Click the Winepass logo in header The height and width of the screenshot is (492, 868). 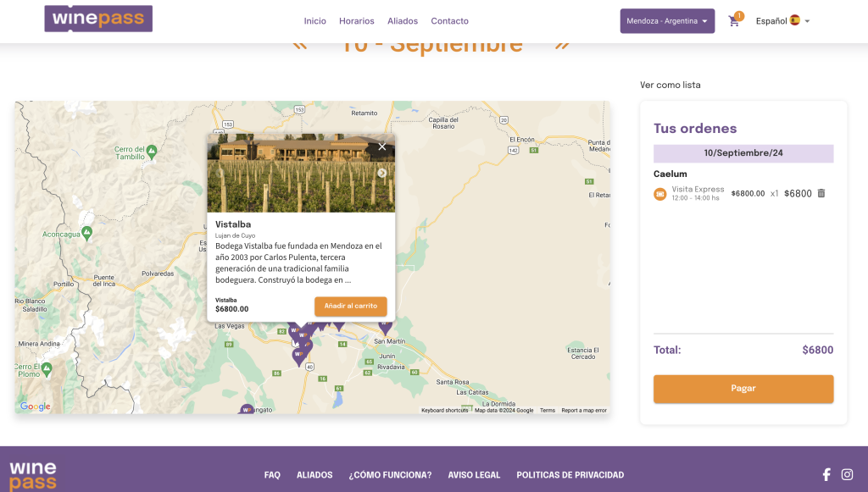(x=98, y=19)
